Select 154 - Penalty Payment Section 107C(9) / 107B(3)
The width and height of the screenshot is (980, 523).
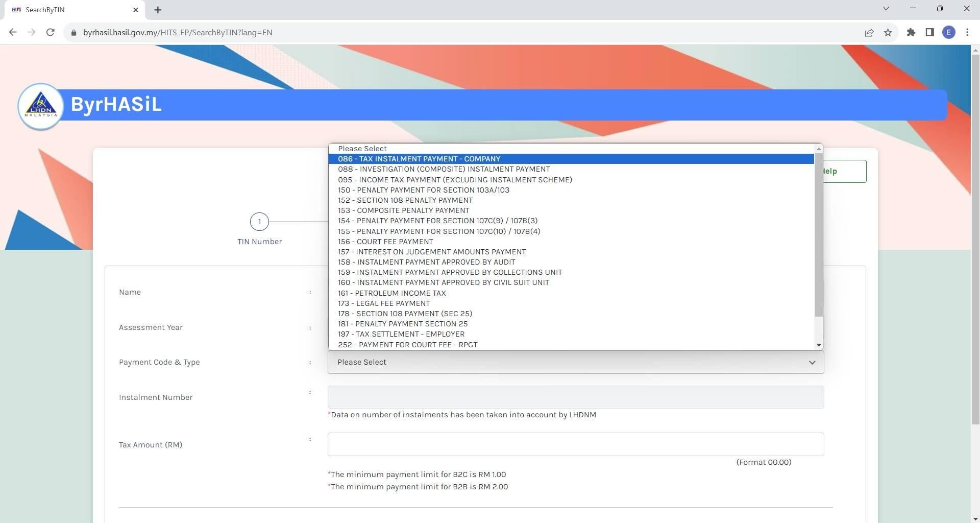571,221
